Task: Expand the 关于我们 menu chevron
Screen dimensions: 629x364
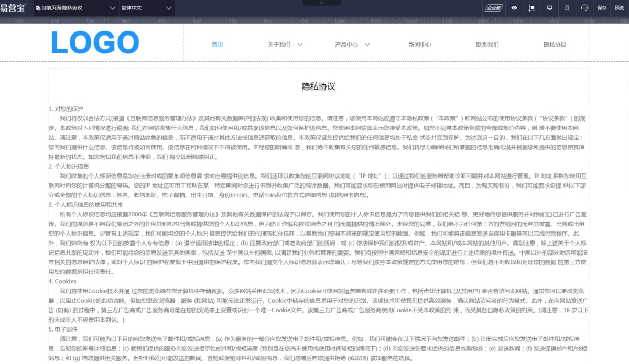Action: click(x=300, y=45)
